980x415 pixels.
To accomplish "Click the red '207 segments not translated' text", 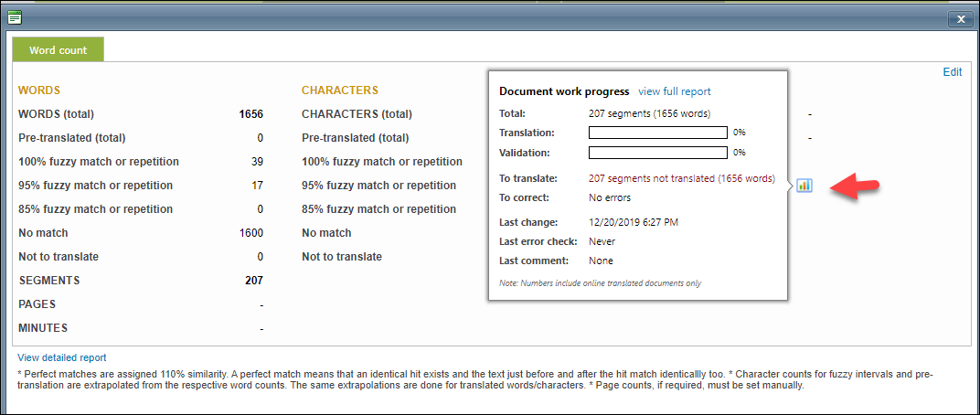I will coord(681,178).
